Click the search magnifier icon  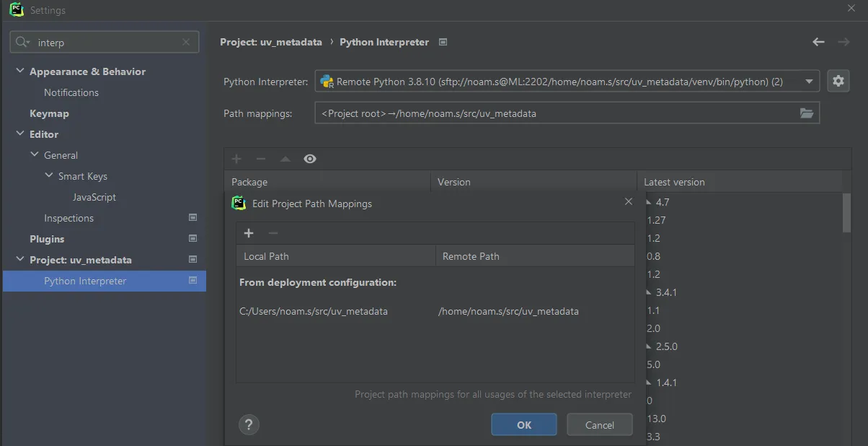23,43
